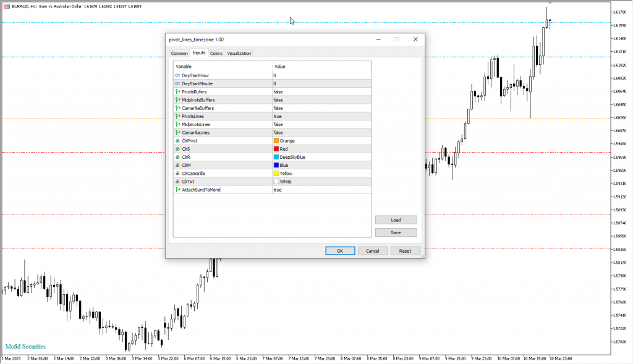Click the integer icon beside DayStartMinute

coord(177,83)
